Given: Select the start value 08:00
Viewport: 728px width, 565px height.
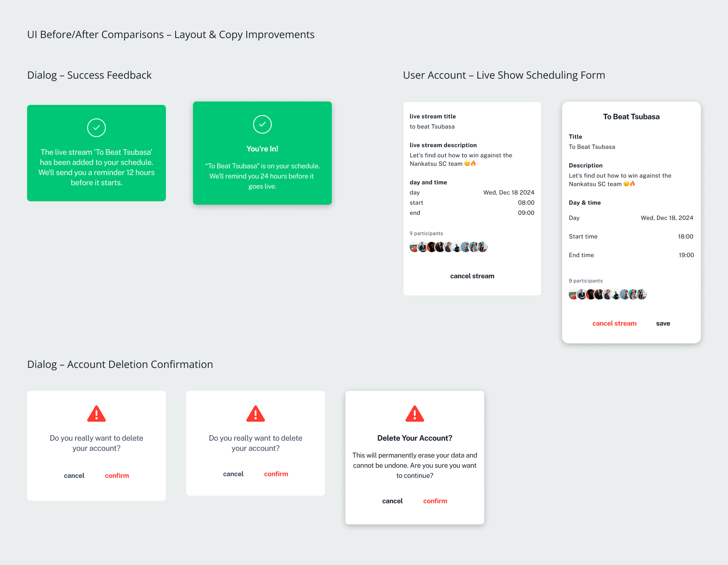Looking at the screenshot, I should 526,203.
